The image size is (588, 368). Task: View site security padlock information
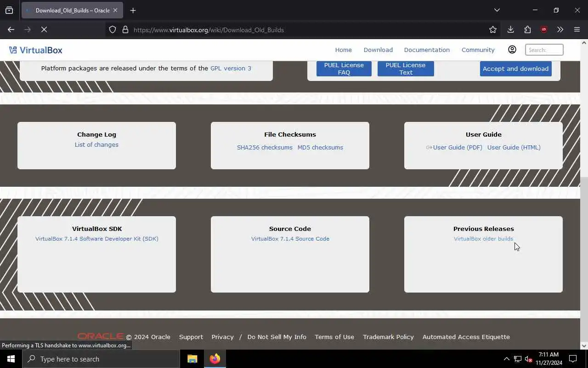pyautogui.click(x=125, y=29)
